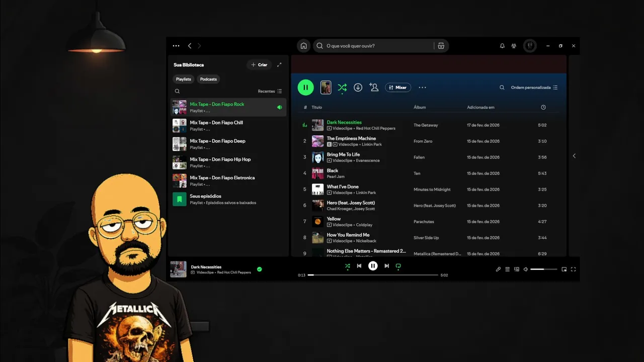This screenshot has width=644, height=362.
Task: Adjust the volume slider
Action: [544, 269]
